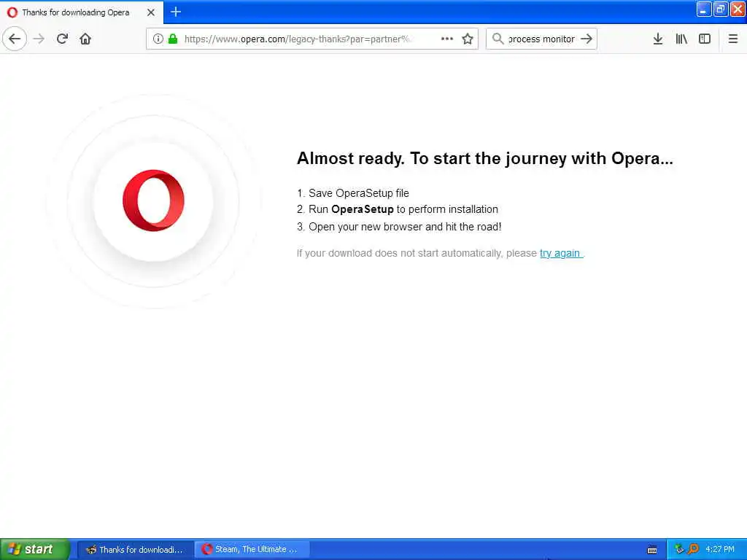Bookmark this page with the star

pyautogui.click(x=468, y=39)
